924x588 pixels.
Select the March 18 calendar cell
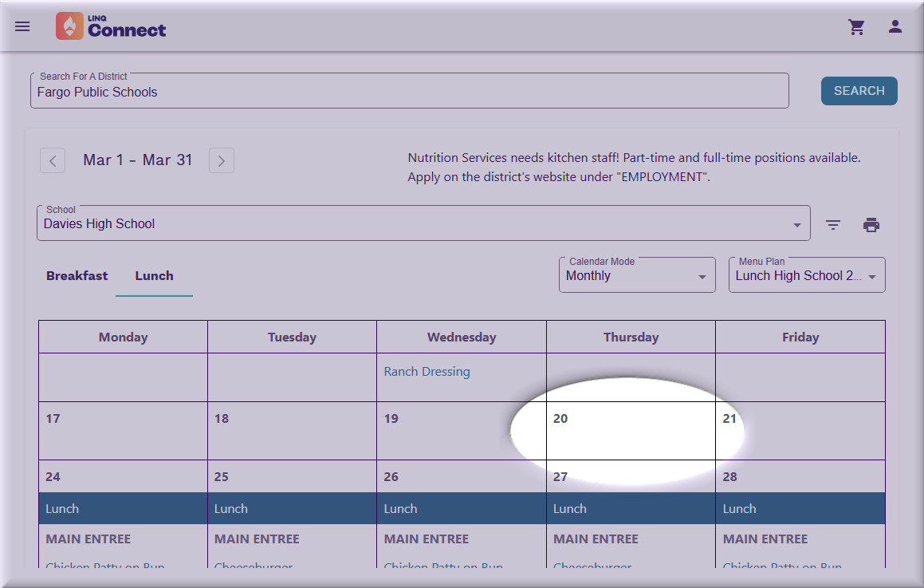pyautogui.click(x=292, y=431)
